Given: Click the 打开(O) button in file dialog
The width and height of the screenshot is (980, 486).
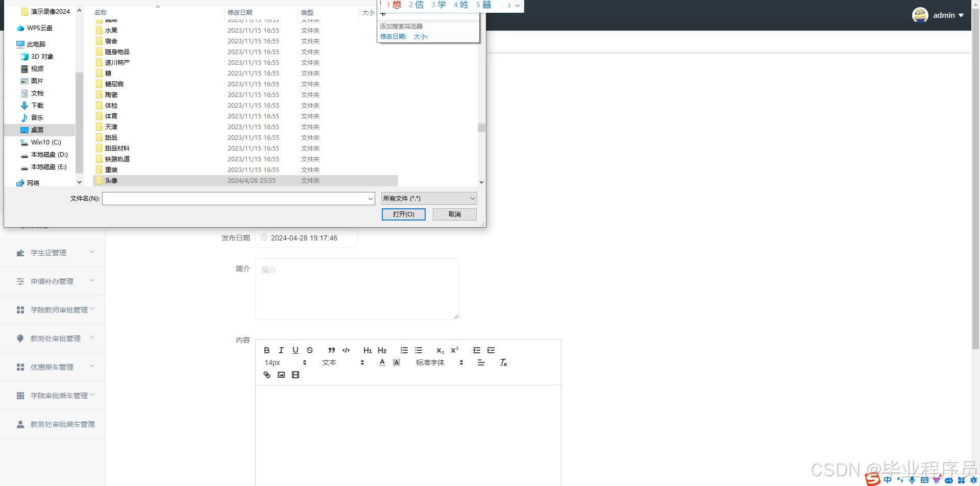Looking at the screenshot, I should point(403,214).
